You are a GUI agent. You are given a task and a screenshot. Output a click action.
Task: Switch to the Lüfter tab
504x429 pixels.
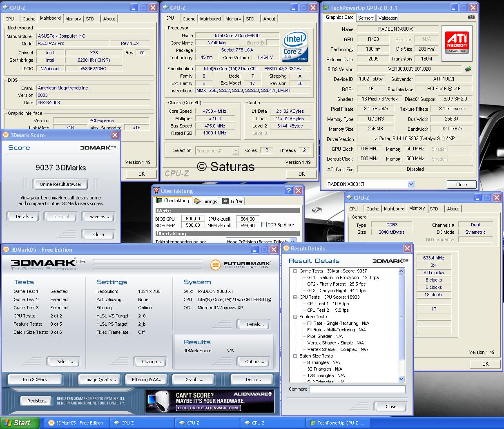pos(233,201)
